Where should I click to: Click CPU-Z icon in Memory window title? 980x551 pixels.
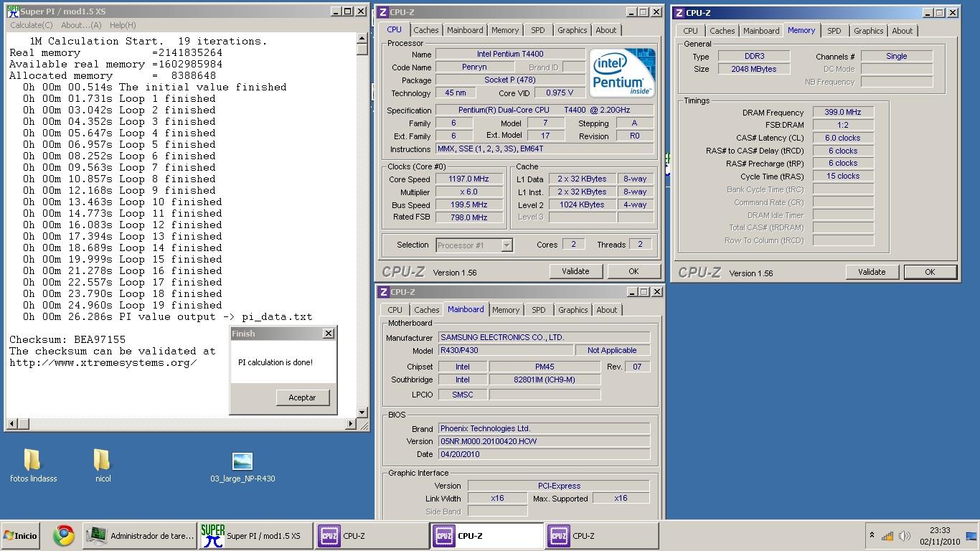click(x=679, y=12)
